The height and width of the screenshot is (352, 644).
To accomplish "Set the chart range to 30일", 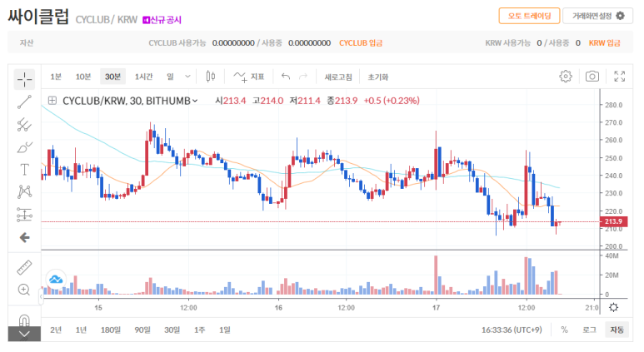I will coord(172,330).
